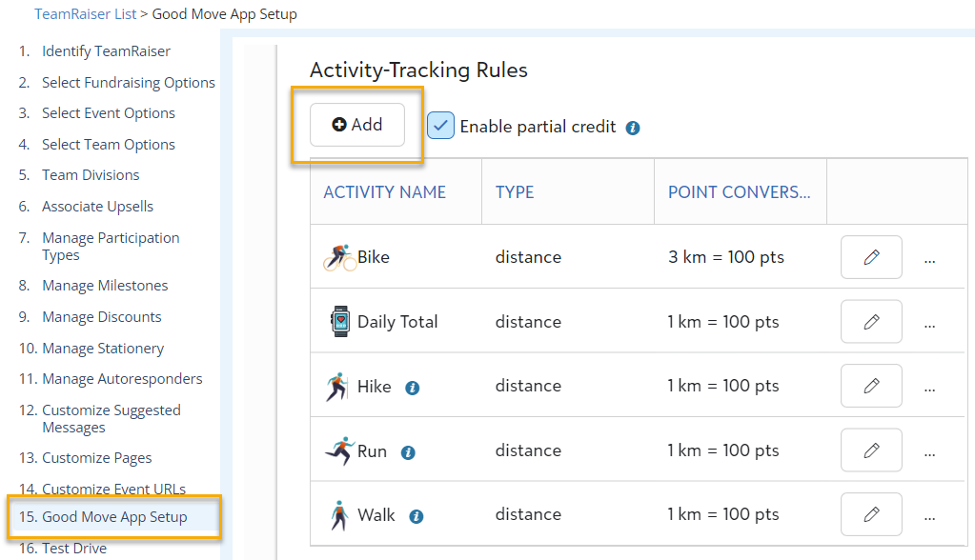Click the info icon beside Walk

pyautogui.click(x=416, y=516)
